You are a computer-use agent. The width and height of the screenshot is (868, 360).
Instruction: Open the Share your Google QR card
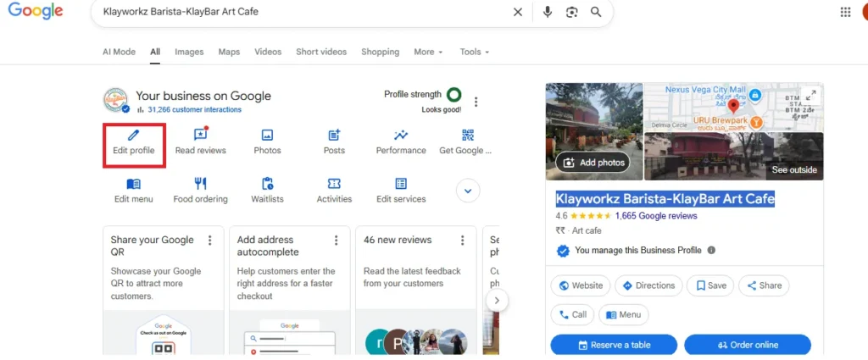tap(164, 291)
